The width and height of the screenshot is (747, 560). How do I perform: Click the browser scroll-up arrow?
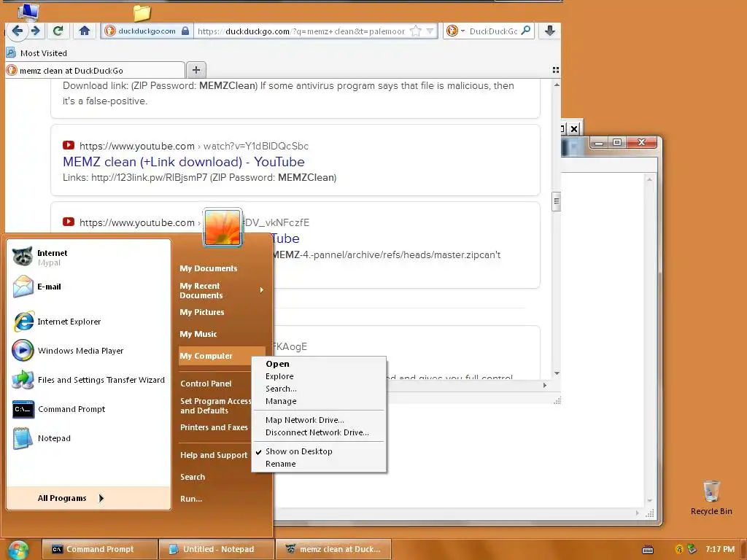coord(557,85)
